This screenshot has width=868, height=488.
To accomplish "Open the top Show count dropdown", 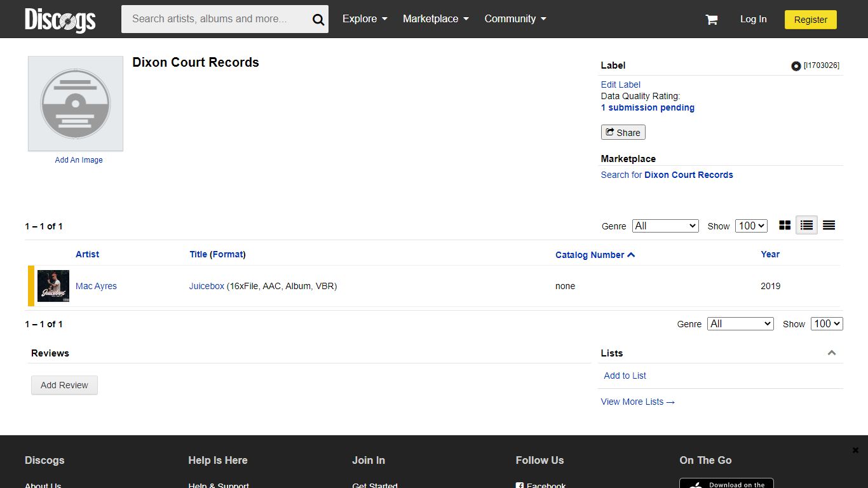I will tap(751, 226).
